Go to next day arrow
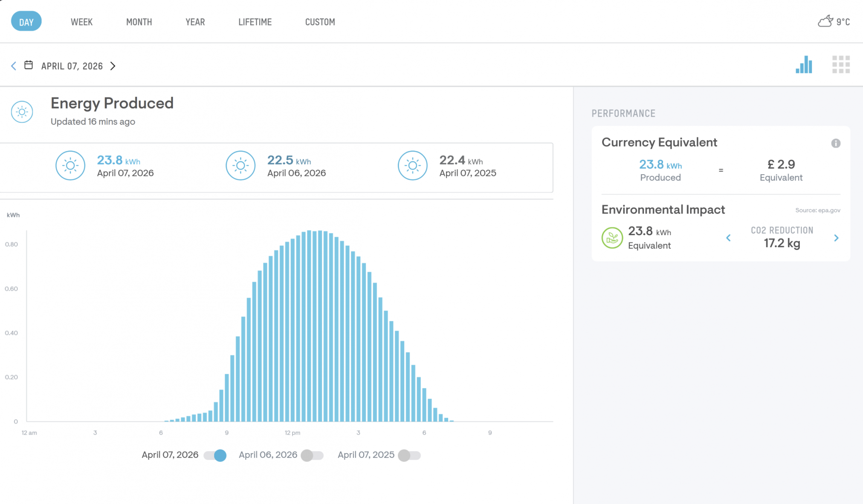Viewport: 863px width, 504px height. click(113, 66)
